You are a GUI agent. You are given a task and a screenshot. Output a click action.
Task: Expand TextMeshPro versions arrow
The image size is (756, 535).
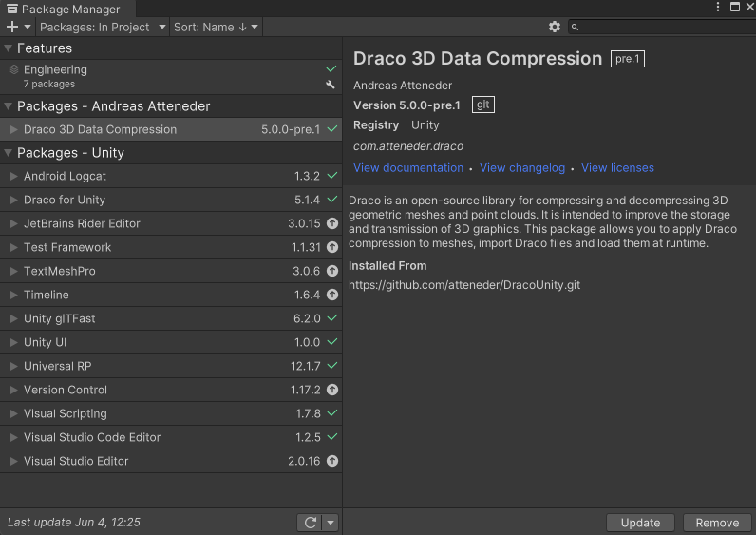(14, 271)
